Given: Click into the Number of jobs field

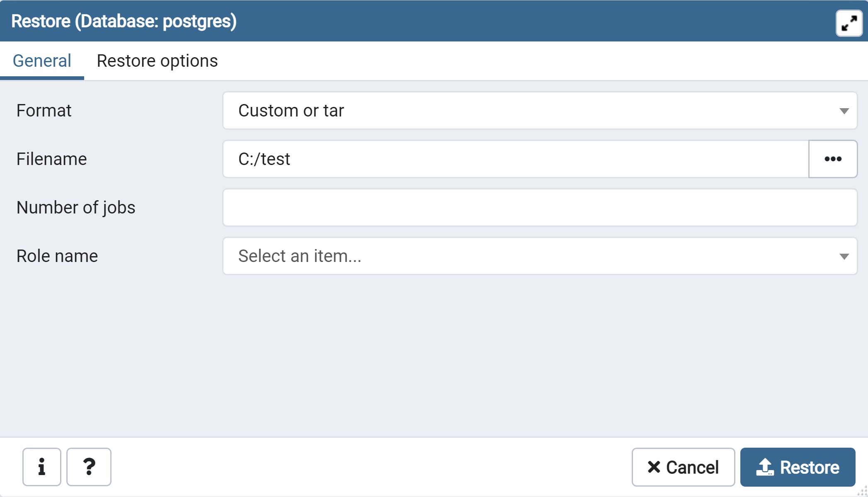Looking at the screenshot, I should coord(540,208).
